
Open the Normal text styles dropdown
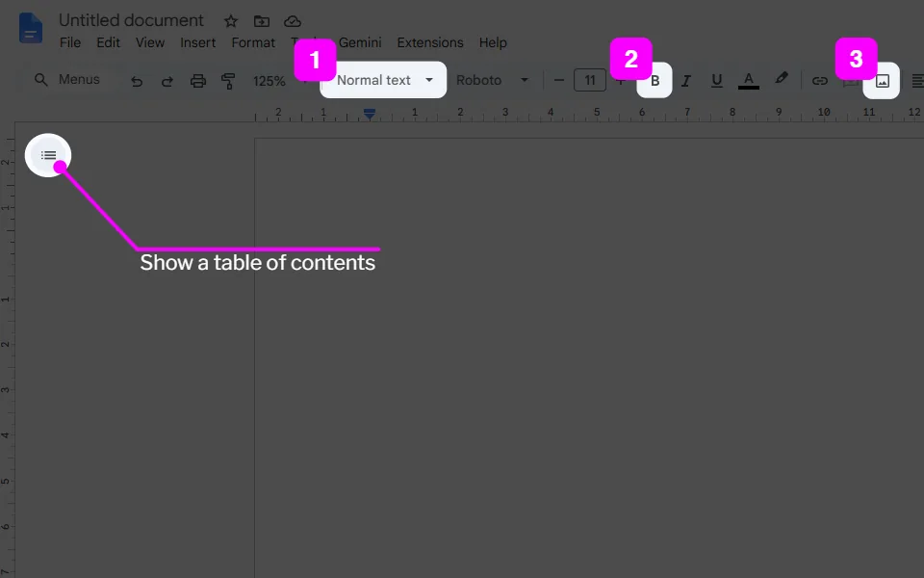tap(383, 80)
